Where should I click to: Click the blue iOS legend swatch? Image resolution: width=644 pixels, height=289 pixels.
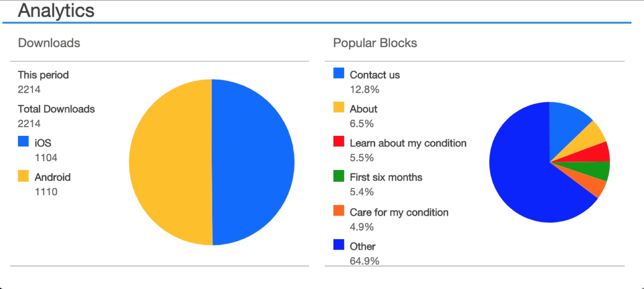[24, 141]
